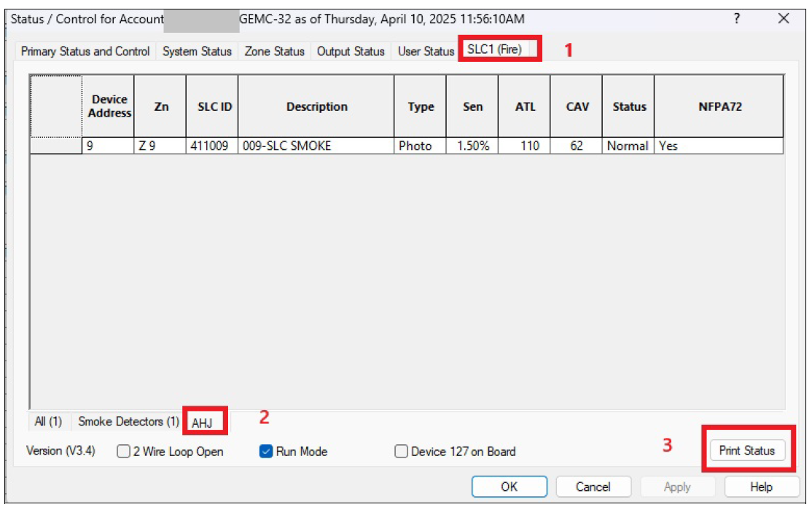Go to the Output Status tab

(351, 52)
